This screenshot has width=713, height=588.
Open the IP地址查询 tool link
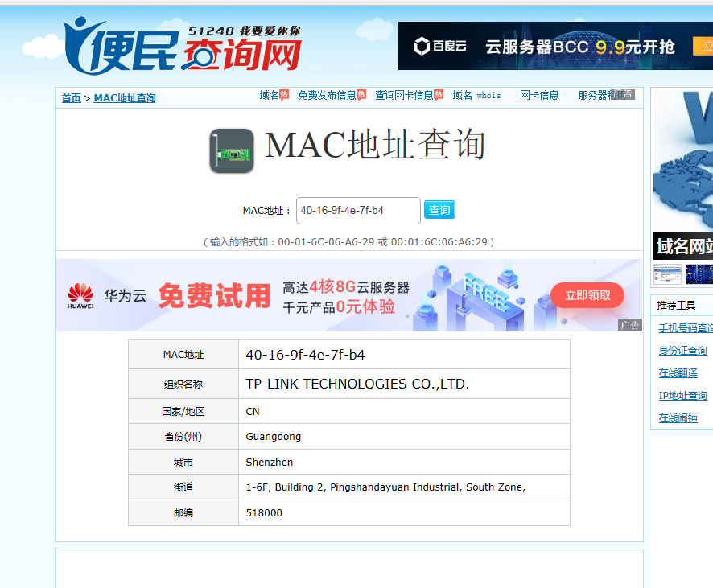coord(683,395)
